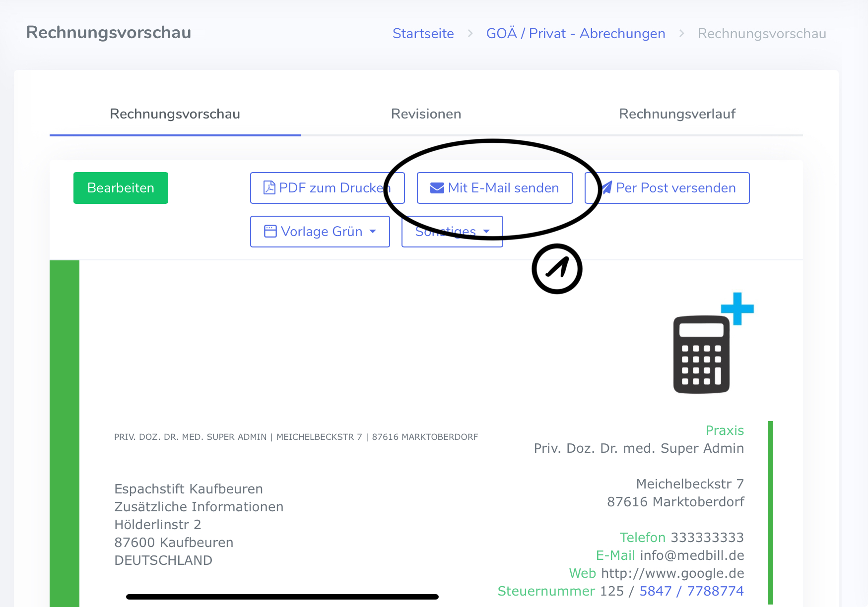Select the Rechnungsvorschau tab
The height and width of the screenshot is (607, 868).
pyautogui.click(x=175, y=114)
